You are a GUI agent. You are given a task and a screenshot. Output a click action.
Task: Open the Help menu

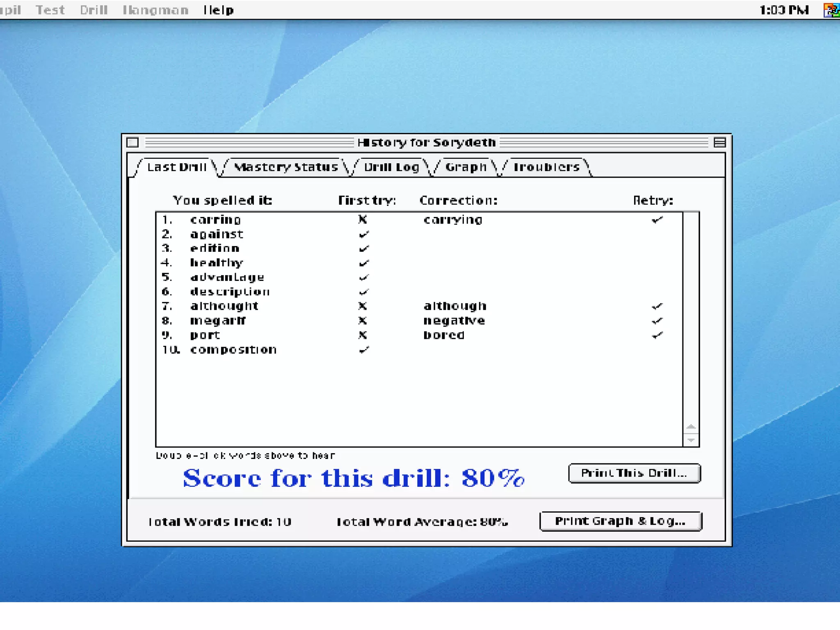pos(218,10)
